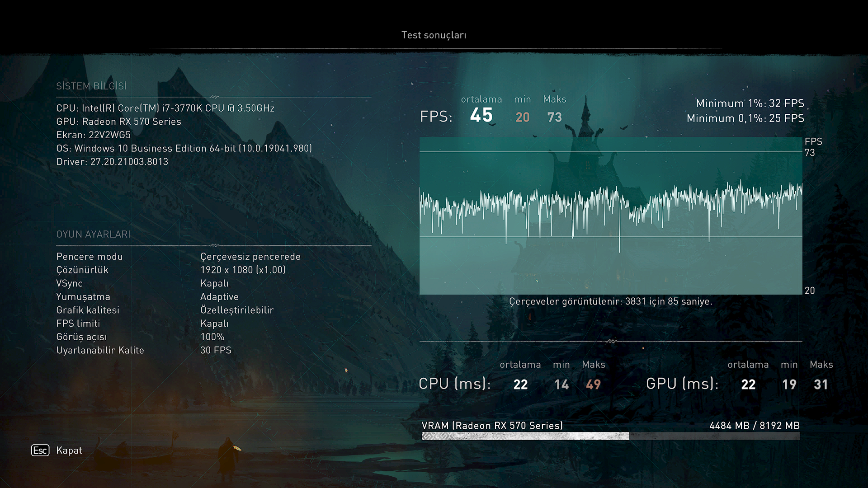This screenshot has height=488, width=868.
Task: Click the OS: Windows 10 Business Edition line
Action: pyautogui.click(x=184, y=148)
